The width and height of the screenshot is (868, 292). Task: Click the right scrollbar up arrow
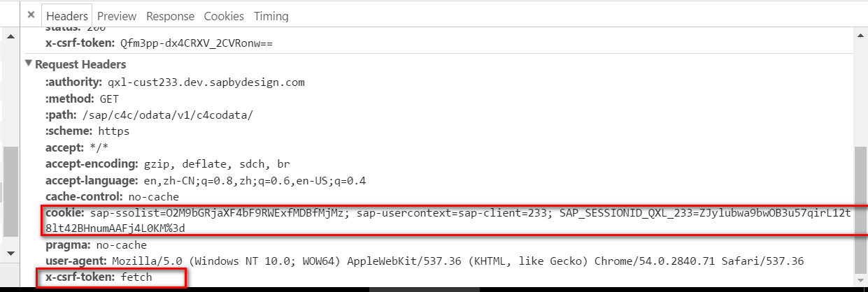click(x=861, y=34)
